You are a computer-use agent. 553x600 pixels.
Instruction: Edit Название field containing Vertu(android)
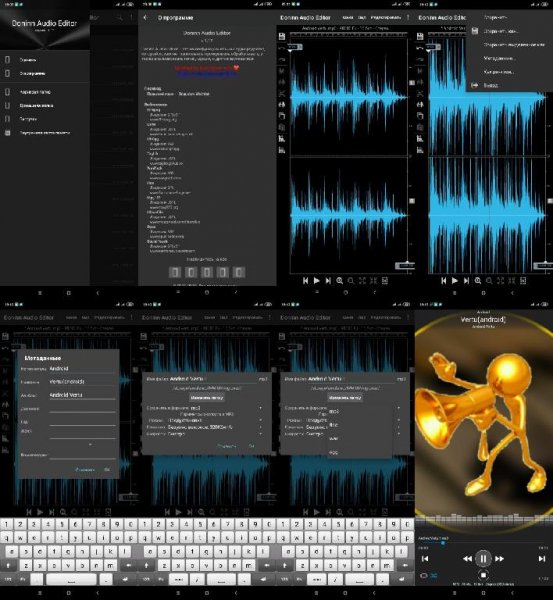point(82,382)
